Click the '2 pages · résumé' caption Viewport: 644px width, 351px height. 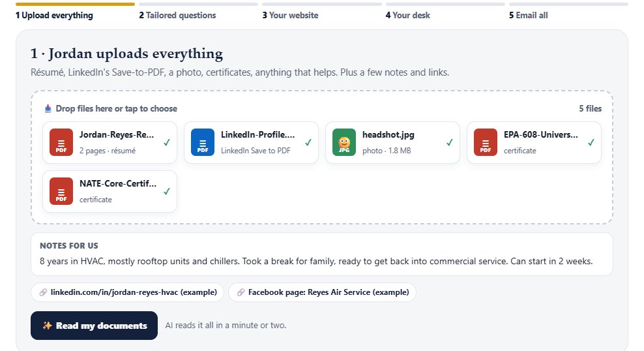(x=108, y=151)
